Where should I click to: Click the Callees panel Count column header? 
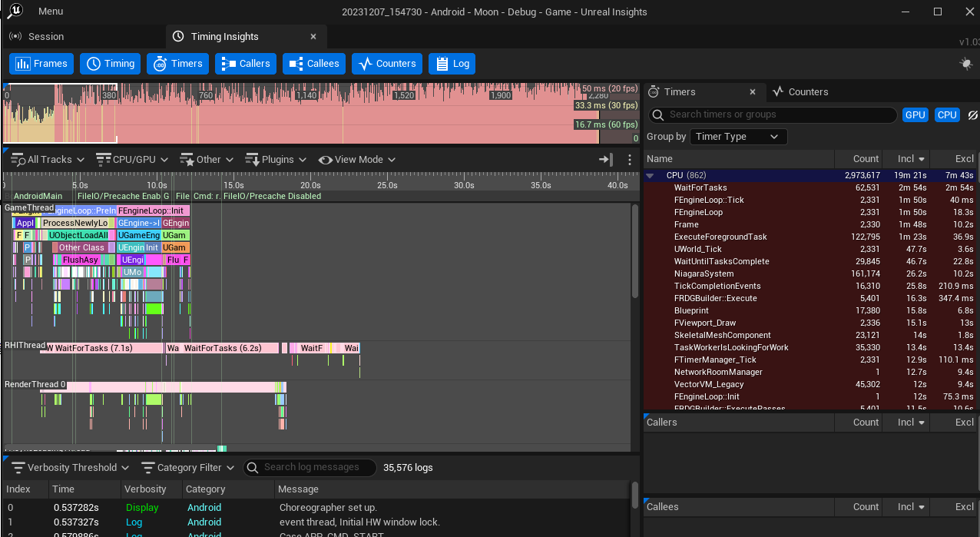858,507
